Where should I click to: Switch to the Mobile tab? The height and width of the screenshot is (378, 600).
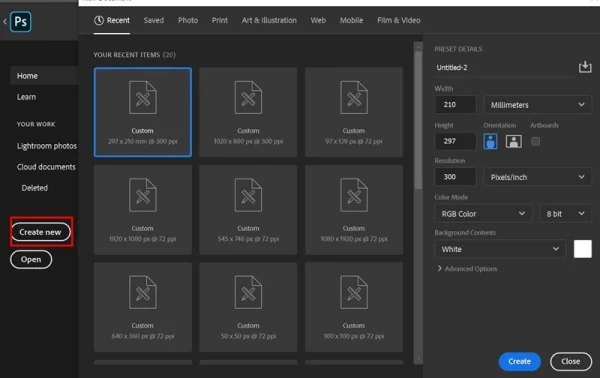[351, 20]
